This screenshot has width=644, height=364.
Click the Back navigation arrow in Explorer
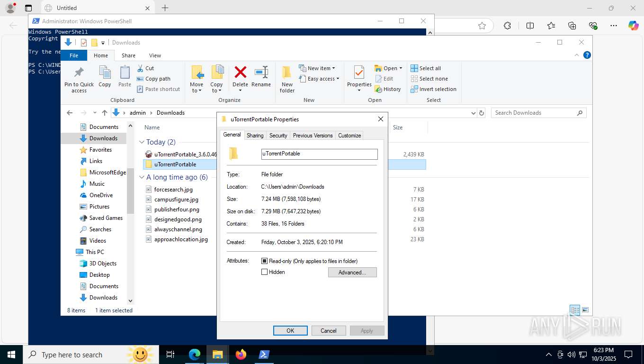pos(70,113)
